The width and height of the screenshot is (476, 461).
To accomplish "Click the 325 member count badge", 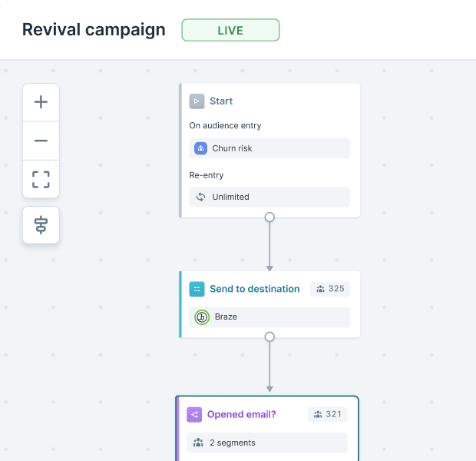I will 330,289.
